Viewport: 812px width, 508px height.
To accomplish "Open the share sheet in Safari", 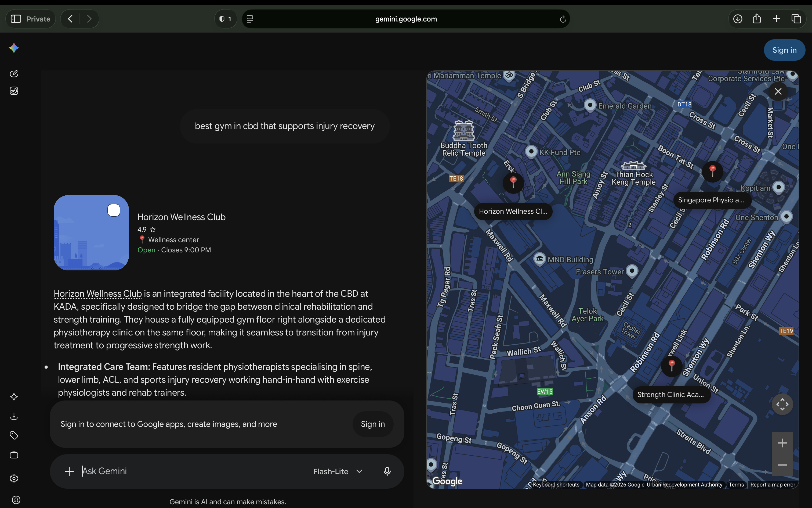I will coord(757,19).
